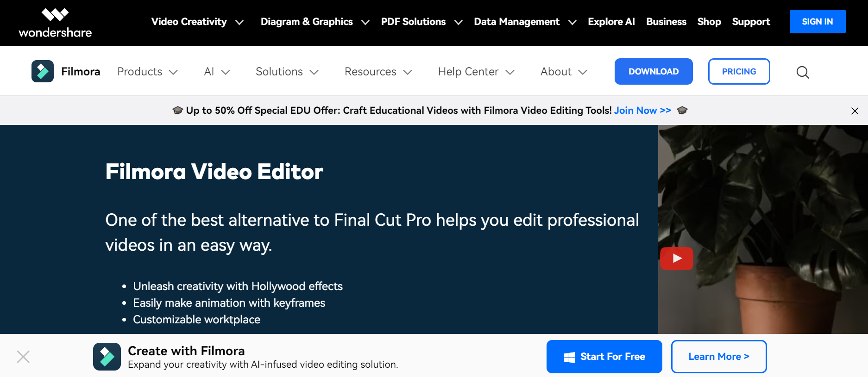Expand the Diagram & Graphics menu

[315, 22]
